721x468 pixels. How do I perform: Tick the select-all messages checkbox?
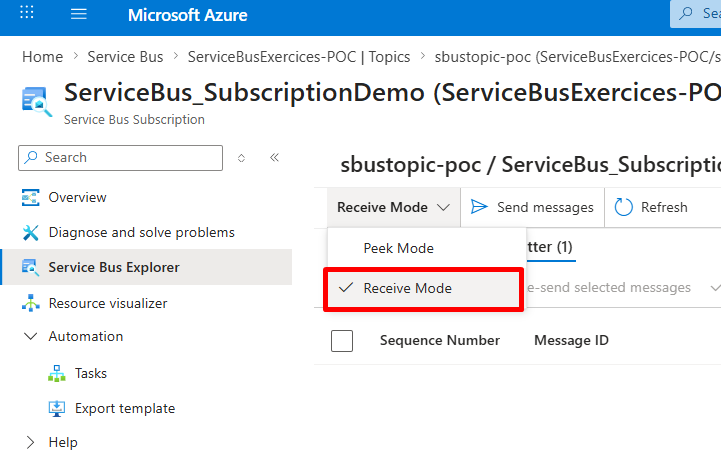tap(342, 341)
